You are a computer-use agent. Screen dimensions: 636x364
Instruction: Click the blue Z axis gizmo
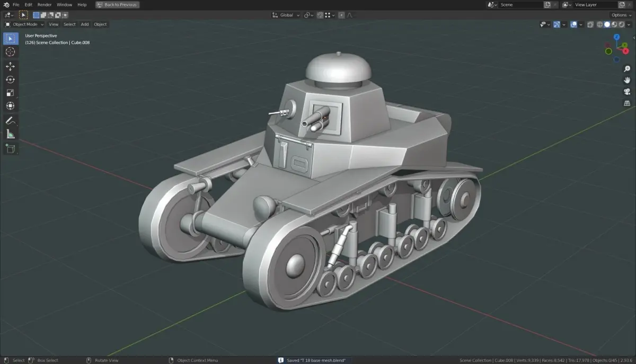[616, 37]
